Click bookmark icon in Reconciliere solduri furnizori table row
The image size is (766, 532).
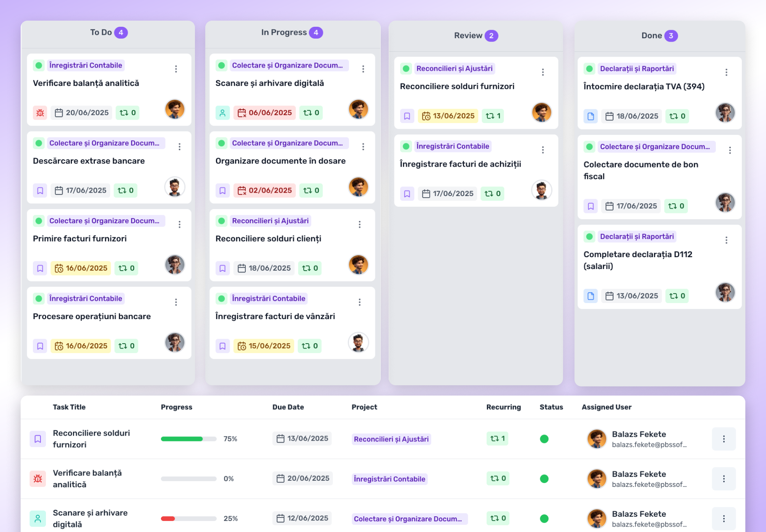(x=38, y=439)
